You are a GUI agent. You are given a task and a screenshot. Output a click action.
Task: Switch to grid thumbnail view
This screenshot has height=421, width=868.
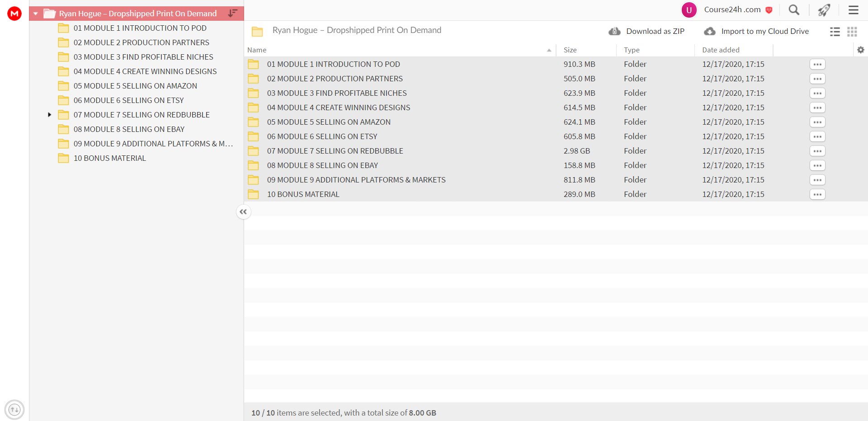pos(852,32)
